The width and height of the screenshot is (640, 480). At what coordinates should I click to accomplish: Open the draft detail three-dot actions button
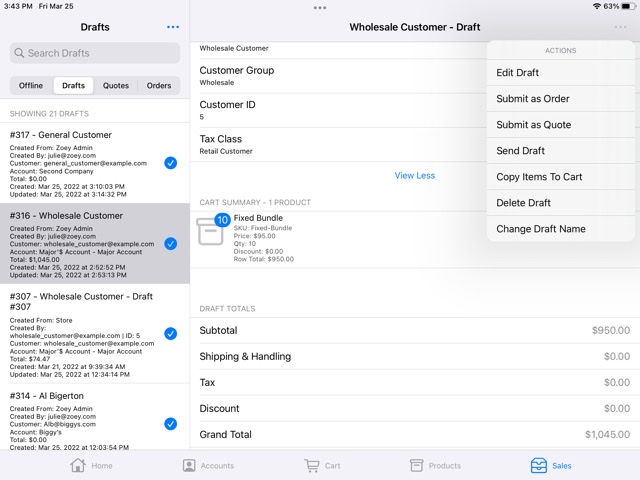(x=620, y=27)
